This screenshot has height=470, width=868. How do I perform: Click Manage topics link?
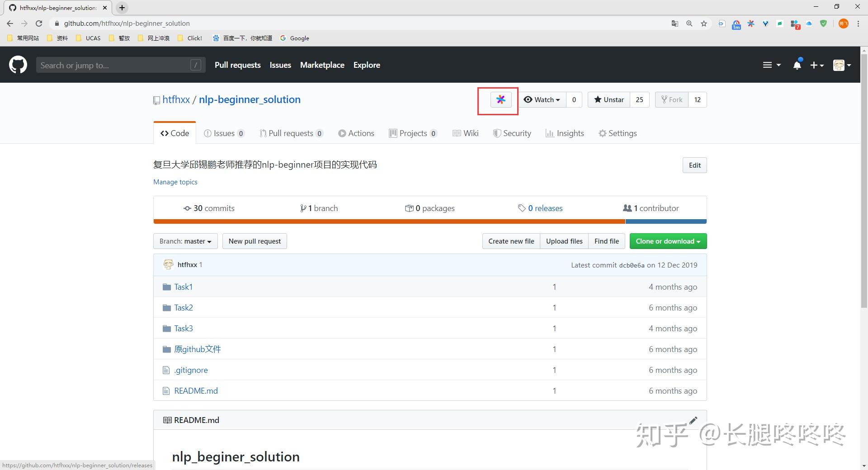pos(175,182)
